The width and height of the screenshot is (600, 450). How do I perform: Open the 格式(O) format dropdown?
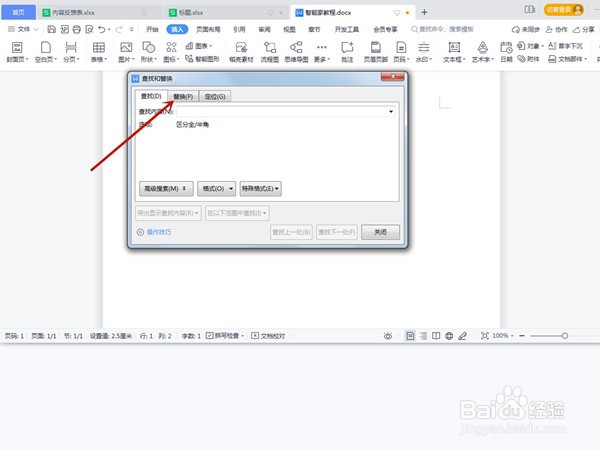click(217, 189)
